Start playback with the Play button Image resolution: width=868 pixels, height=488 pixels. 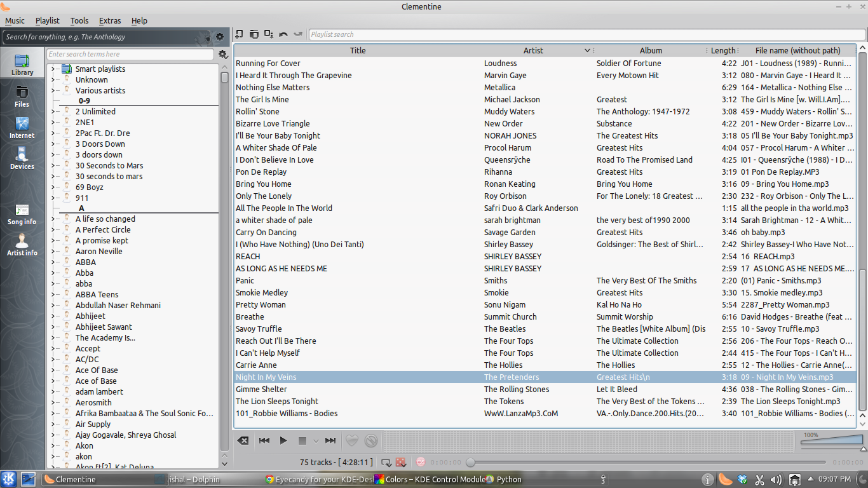click(x=283, y=440)
